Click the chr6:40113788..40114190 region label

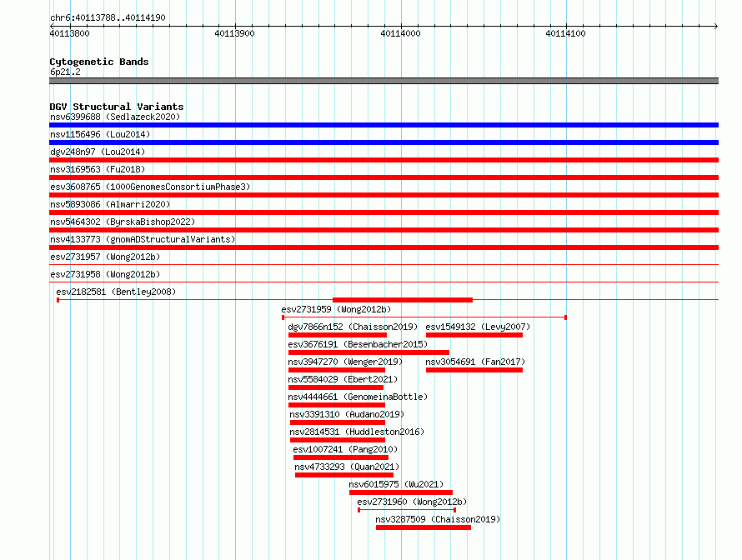click(x=108, y=18)
